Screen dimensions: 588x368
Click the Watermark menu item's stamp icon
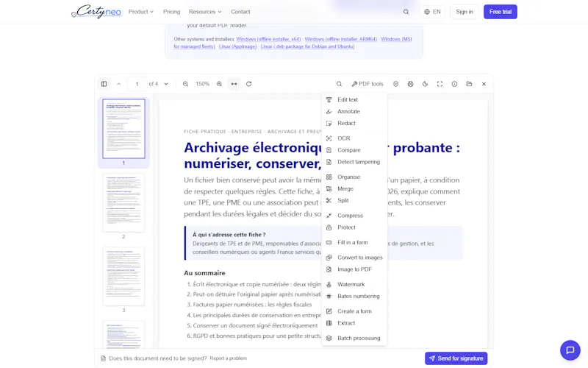point(329,284)
